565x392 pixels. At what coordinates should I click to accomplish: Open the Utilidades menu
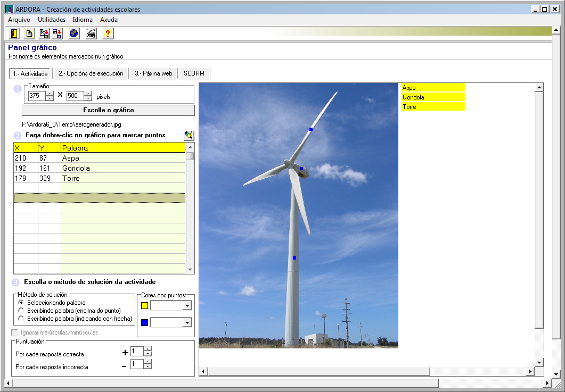tap(52, 20)
